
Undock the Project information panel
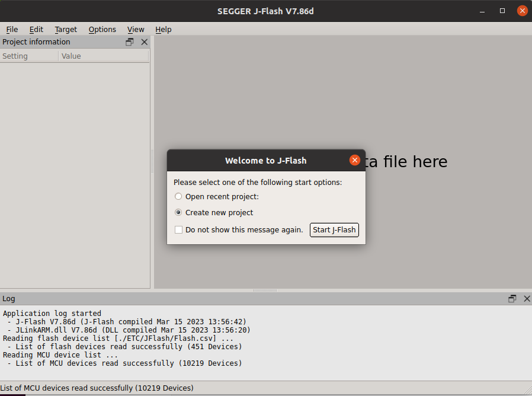130,42
